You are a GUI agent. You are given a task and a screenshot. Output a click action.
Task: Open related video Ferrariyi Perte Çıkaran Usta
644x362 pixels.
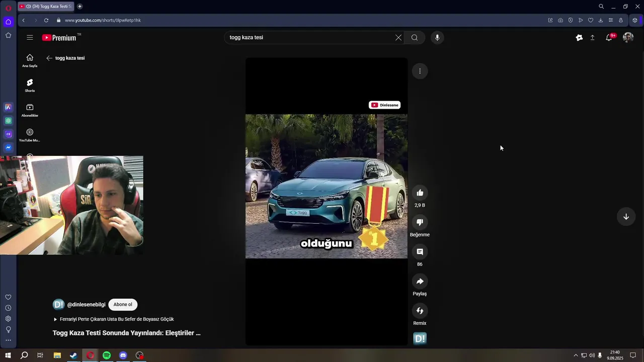[114, 319]
